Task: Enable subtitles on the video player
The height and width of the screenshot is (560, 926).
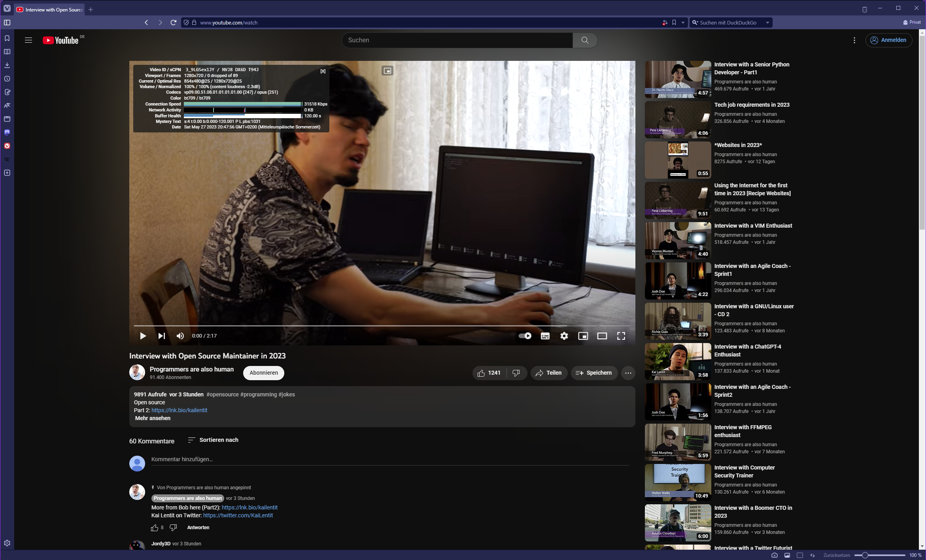Action: (x=545, y=336)
